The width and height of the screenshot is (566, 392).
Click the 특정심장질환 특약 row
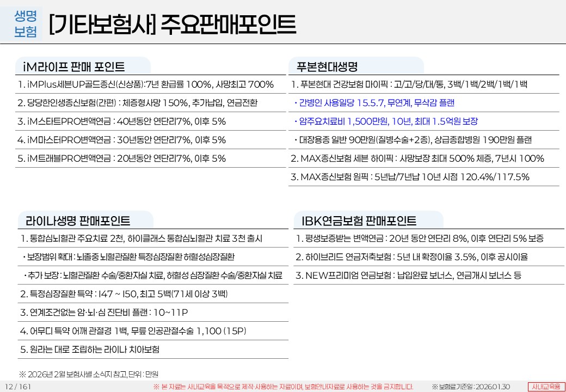[x=124, y=294]
